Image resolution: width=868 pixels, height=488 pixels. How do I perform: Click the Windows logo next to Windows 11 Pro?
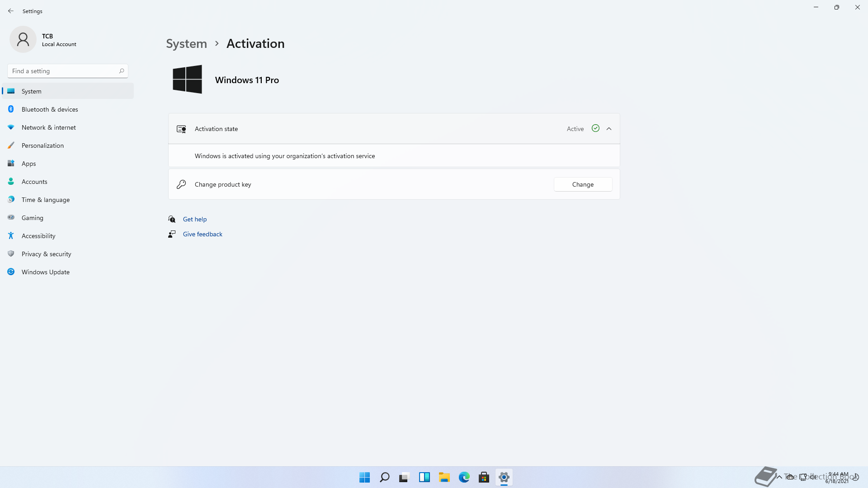click(x=187, y=80)
